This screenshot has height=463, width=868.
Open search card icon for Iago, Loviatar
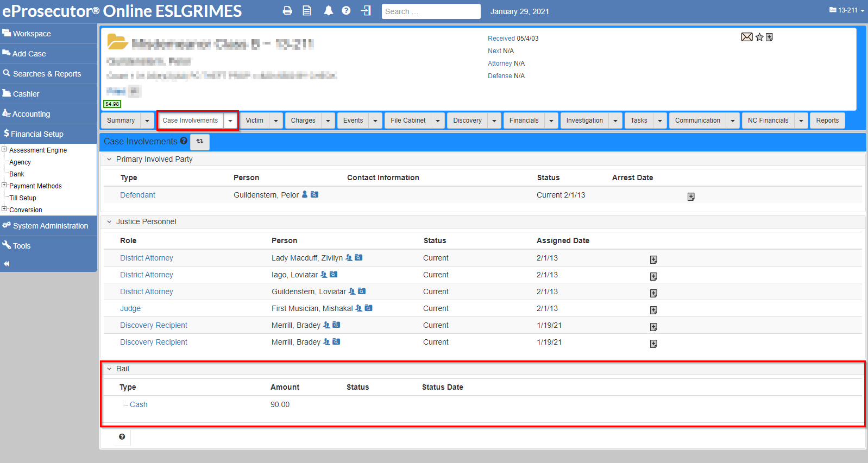(334, 275)
